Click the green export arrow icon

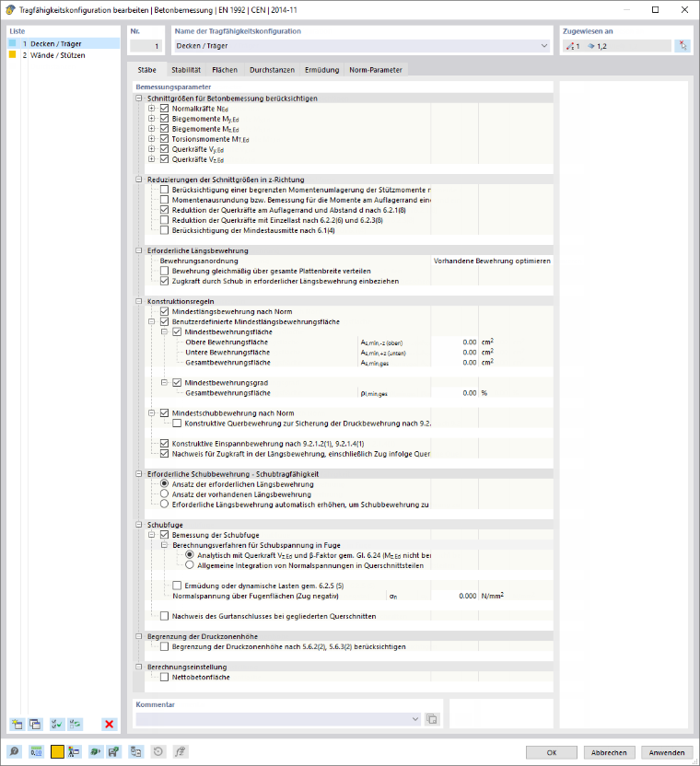(x=95, y=751)
